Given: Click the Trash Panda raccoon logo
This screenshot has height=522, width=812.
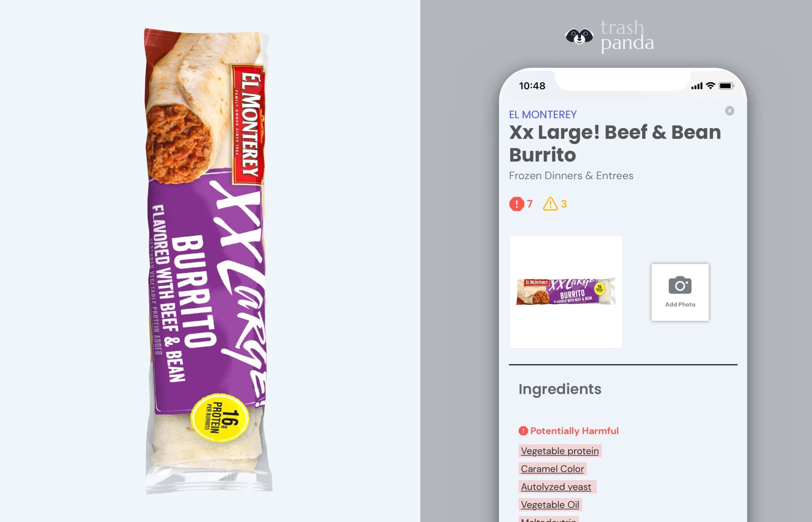Looking at the screenshot, I should tap(579, 36).
